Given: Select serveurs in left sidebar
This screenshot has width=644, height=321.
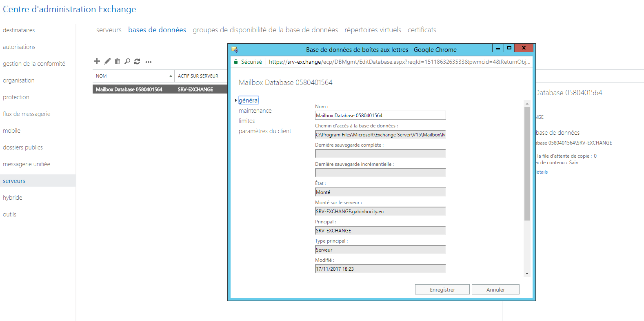Looking at the screenshot, I should click(x=38, y=181).
